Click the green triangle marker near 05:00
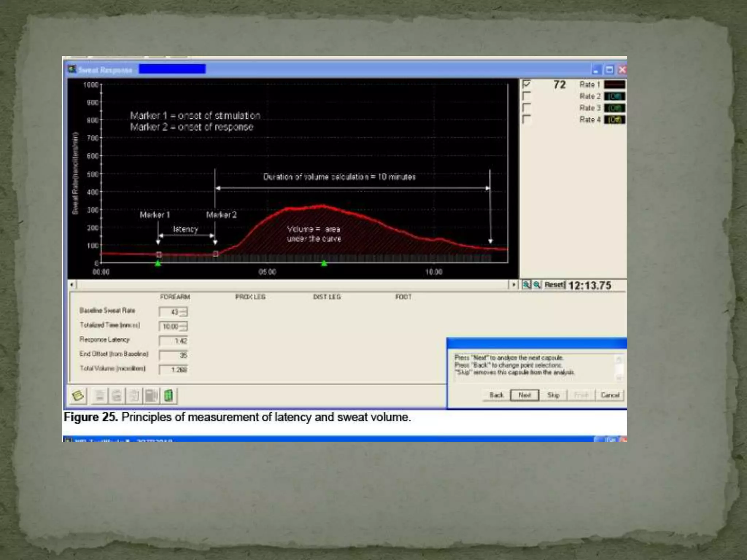Viewport: 747px width, 560px height. click(x=324, y=263)
